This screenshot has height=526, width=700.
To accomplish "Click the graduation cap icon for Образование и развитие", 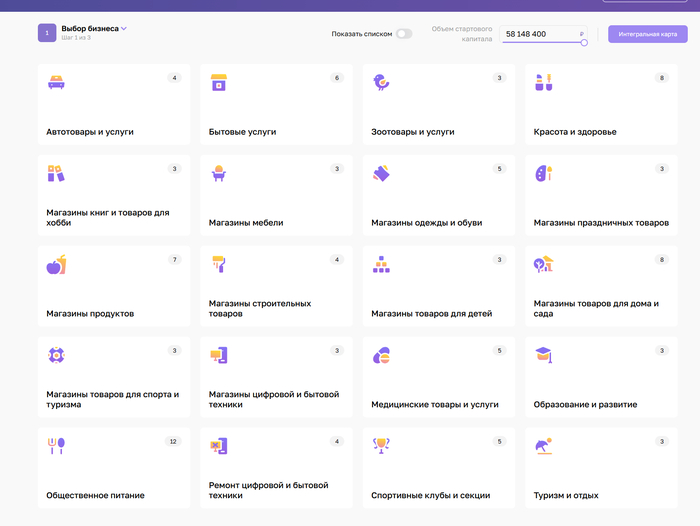I will [543, 355].
